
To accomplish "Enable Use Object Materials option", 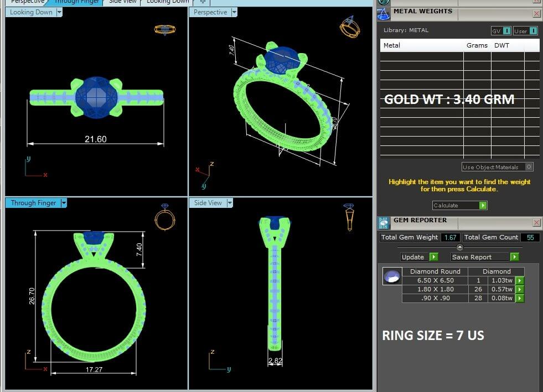I will (x=529, y=167).
